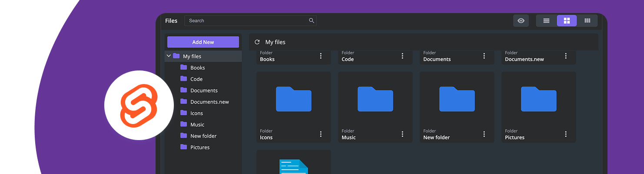
Task: Click the document file thumbnail in the bottom row
Action: coord(294,167)
